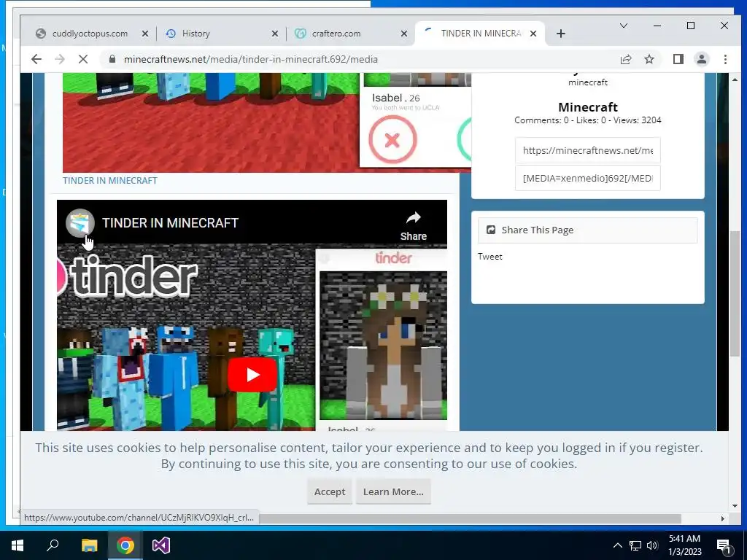Click the scrollbar up arrow
The image size is (747, 560).
(735, 79)
